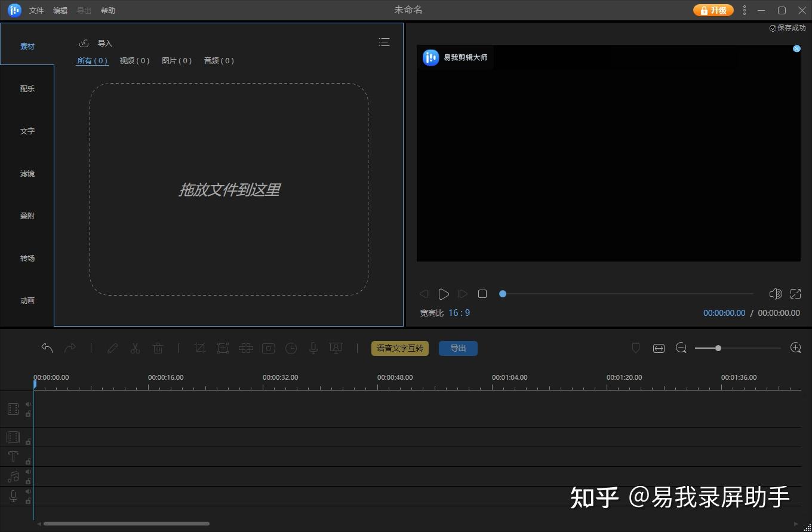Filter media by 音频 (0)

pos(219,60)
